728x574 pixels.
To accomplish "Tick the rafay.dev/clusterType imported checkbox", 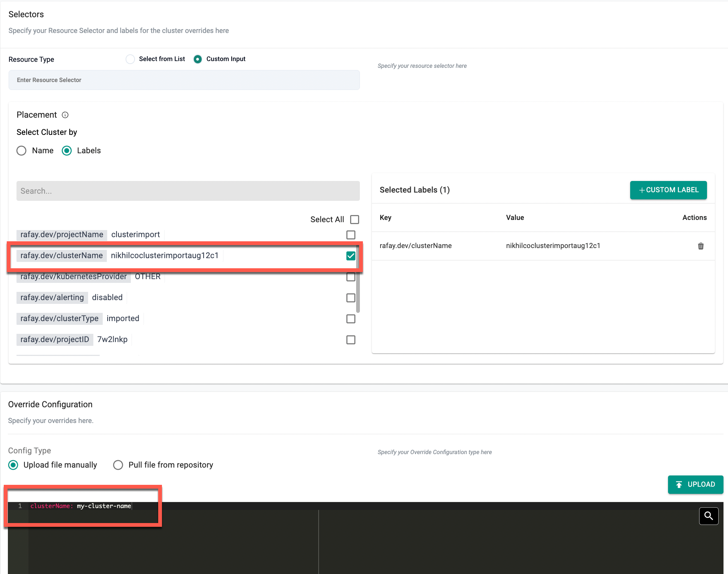I will [x=351, y=319].
